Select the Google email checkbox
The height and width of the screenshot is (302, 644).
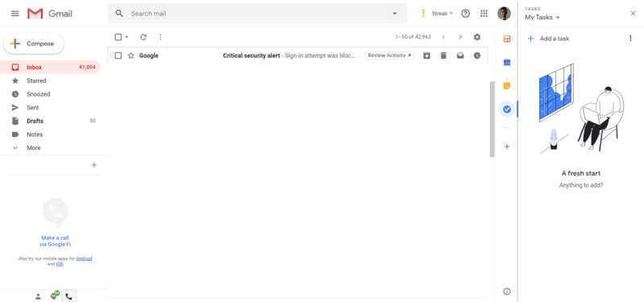pos(118,56)
